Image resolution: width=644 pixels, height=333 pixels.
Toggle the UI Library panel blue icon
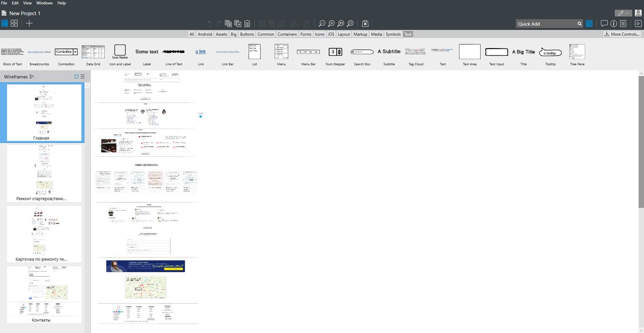click(590, 23)
